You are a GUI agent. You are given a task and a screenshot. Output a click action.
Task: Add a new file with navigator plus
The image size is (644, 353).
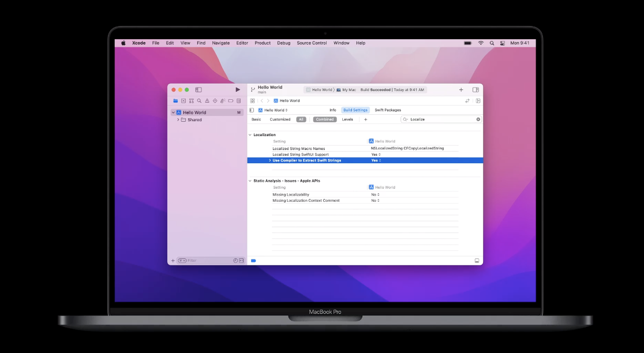coord(173,261)
